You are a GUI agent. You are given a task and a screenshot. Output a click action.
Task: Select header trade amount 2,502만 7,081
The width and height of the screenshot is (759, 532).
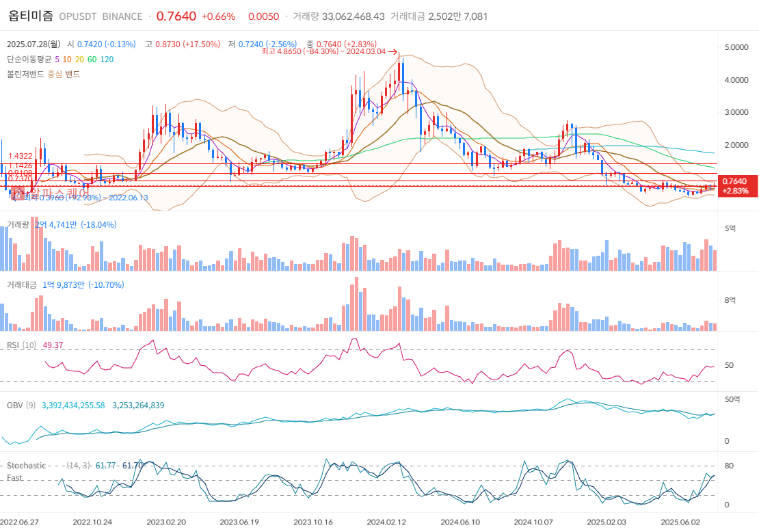click(458, 16)
